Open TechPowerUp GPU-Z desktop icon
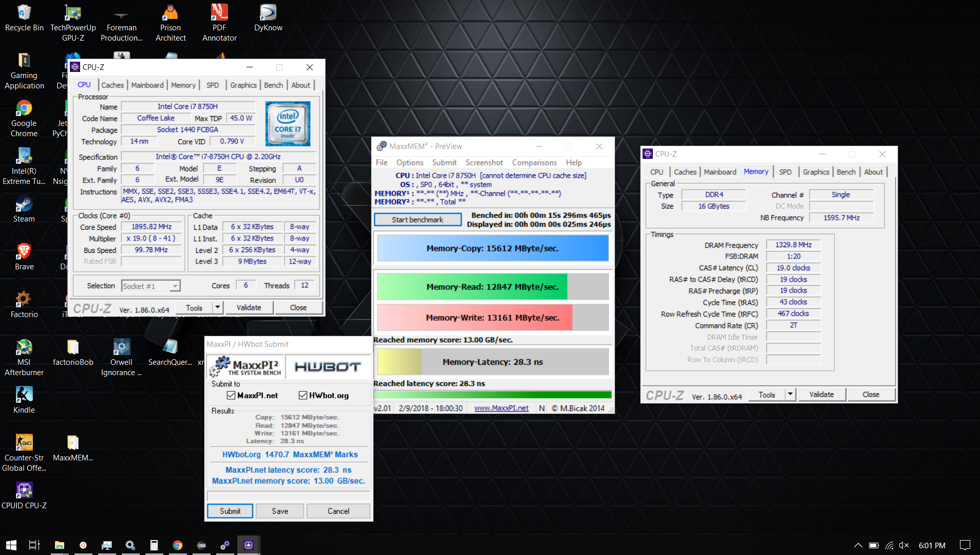This screenshot has height=555, width=980. 73,23
